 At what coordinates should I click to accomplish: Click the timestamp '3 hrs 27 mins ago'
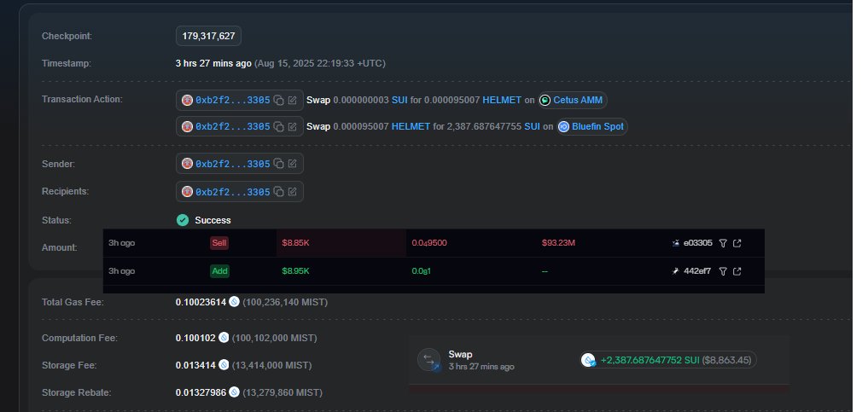point(213,64)
